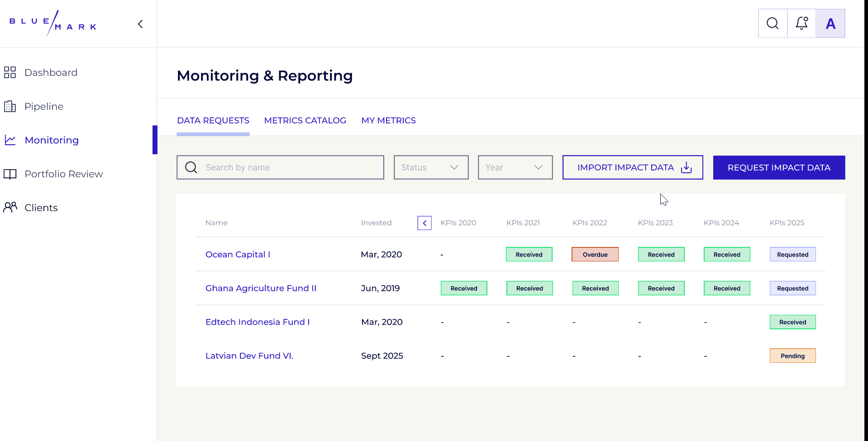This screenshot has width=868, height=441.
Task: Click the Import Impact Data button
Action: pyautogui.click(x=633, y=167)
